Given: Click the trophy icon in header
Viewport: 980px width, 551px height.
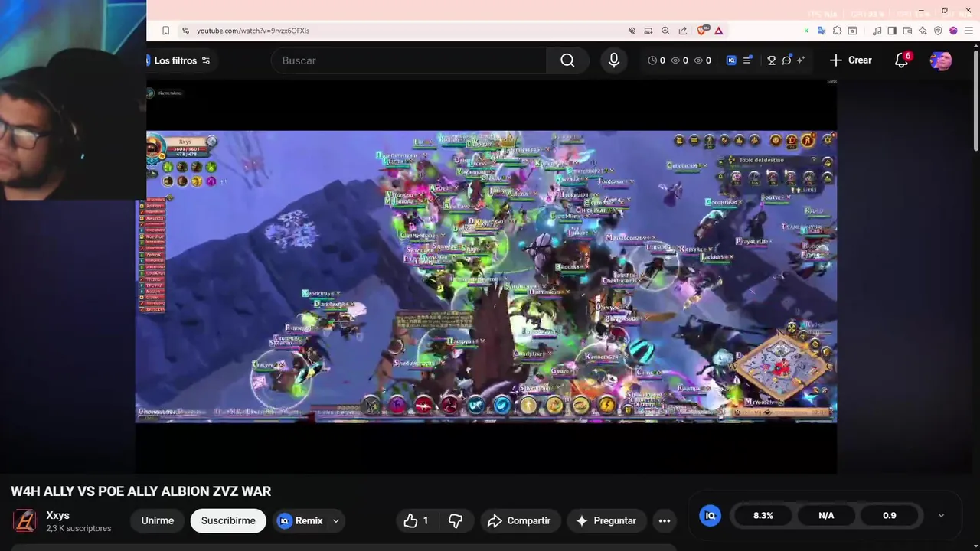Looking at the screenshot, I should click(x=772, y=60).
